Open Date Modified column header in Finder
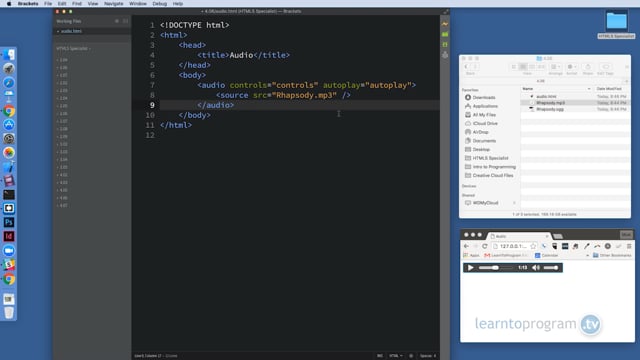The image size is (640, 360). (x=609, y=89)
